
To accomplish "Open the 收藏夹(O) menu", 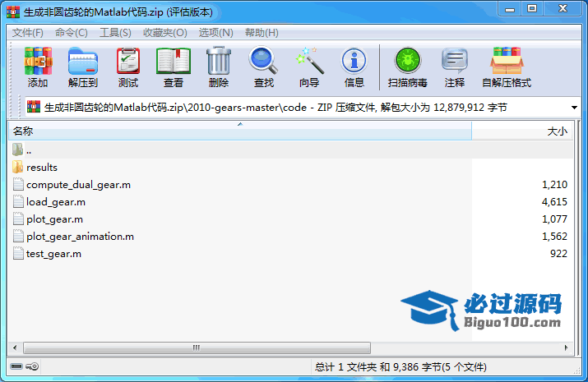I will 165,33.
